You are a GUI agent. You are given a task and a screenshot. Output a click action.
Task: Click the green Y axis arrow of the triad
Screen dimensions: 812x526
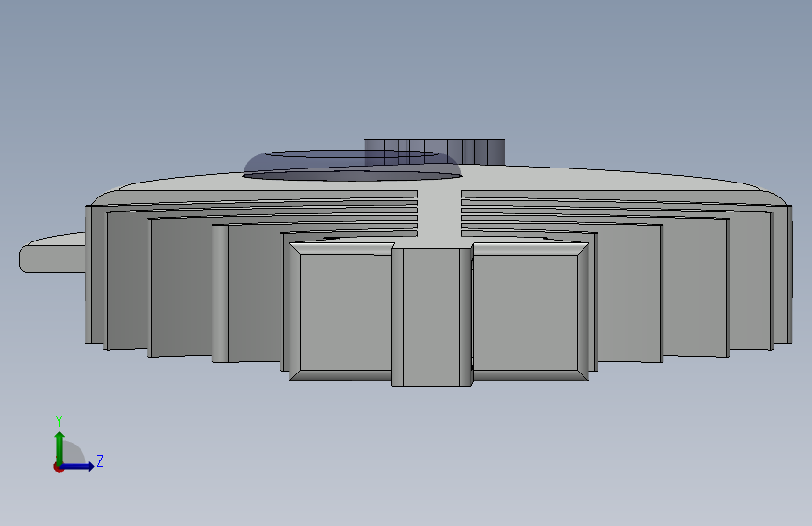pos(60,447)
